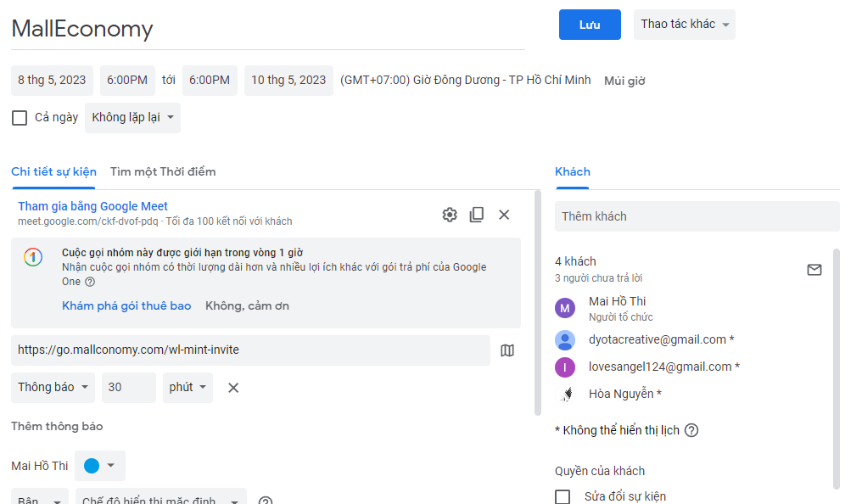
Task: Change the 'phút' unit dropdown
Action: [188, 388]
